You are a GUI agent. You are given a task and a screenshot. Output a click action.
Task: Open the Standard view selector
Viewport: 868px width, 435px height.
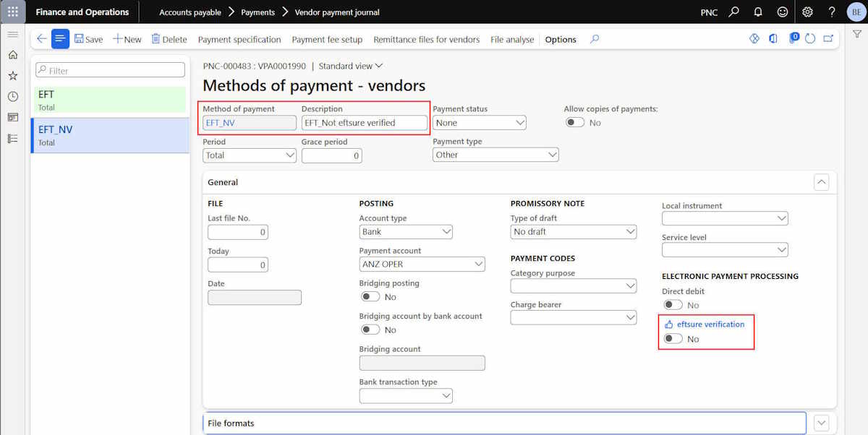click(351, 66)
